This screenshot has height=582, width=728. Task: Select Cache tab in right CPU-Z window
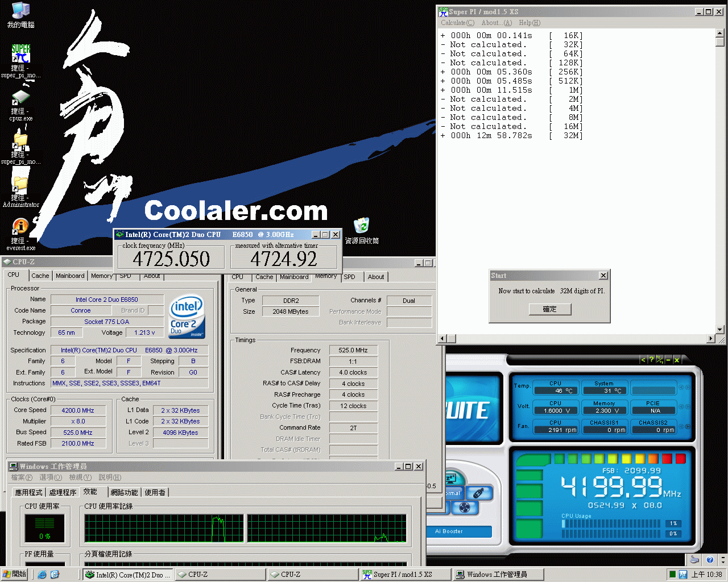point(264,277)
